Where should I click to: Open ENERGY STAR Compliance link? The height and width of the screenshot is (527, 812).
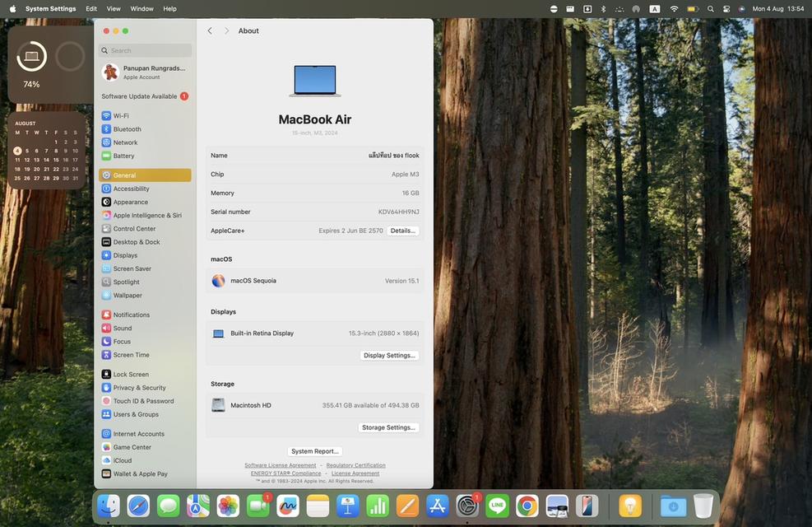(285, 473)
